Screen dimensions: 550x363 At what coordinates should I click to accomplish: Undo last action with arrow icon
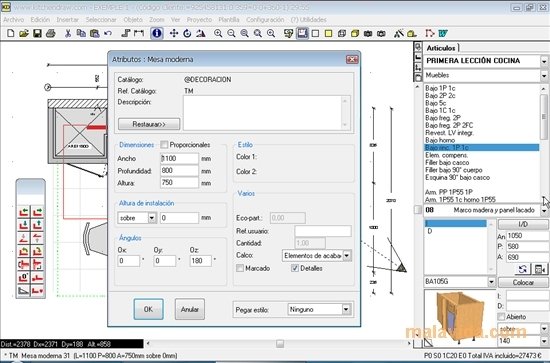coord(108,34)
